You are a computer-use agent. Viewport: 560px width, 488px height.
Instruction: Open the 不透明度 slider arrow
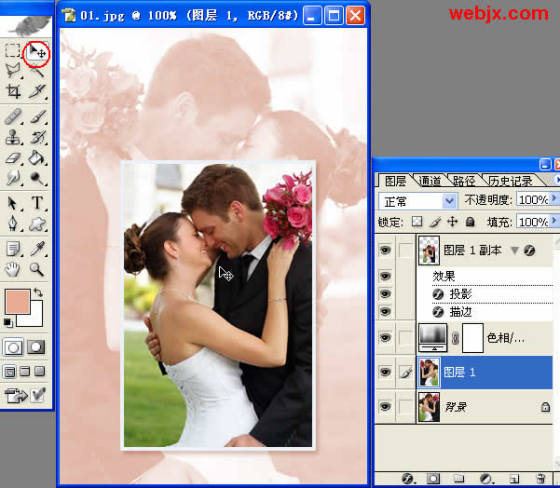click(554, 198)
